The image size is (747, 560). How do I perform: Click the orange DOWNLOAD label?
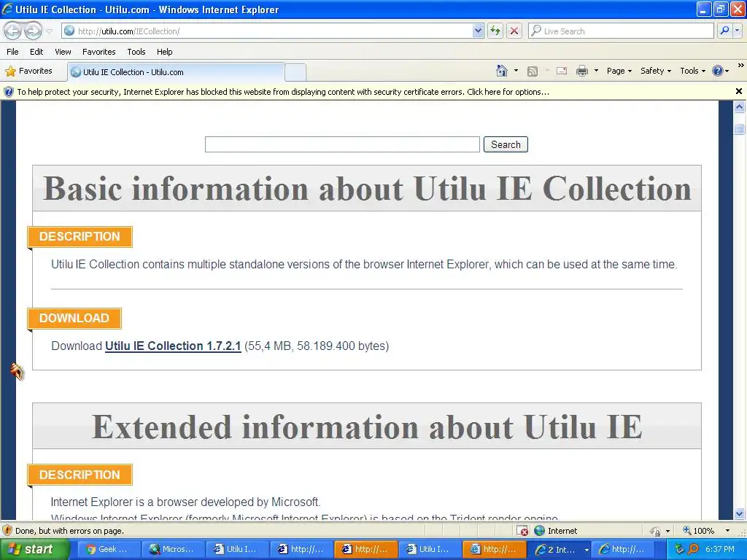point(74,318)
